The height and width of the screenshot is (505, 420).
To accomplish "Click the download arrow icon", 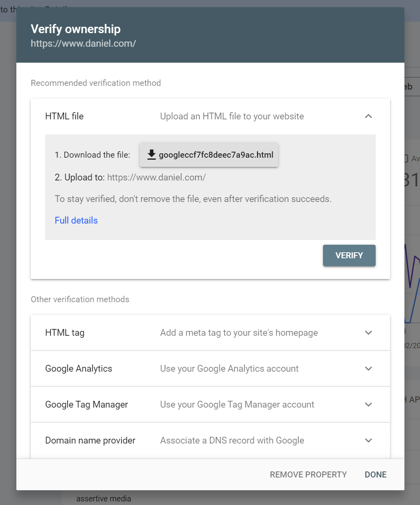I will [151, 154].
